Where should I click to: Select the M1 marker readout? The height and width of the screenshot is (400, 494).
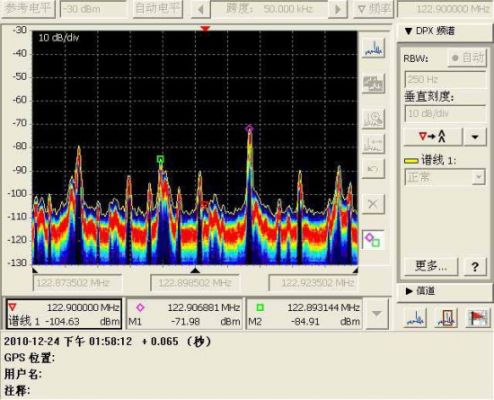[184, 314]
